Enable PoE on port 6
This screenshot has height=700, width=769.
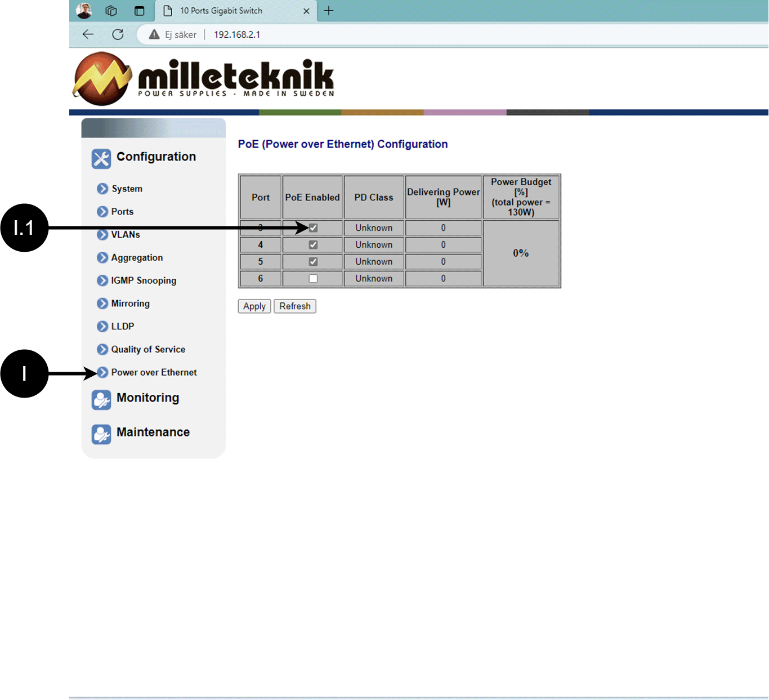[313, 279]
